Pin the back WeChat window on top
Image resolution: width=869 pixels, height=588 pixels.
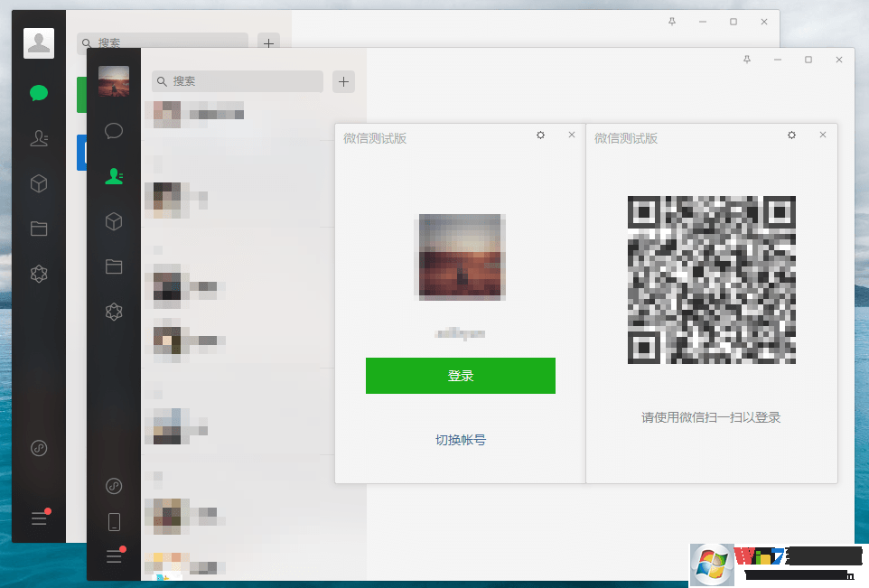(672, 22)
